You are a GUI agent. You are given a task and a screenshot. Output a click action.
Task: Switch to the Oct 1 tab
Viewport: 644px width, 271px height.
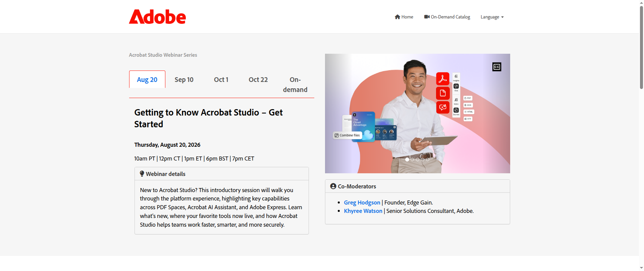click(221, 80)
